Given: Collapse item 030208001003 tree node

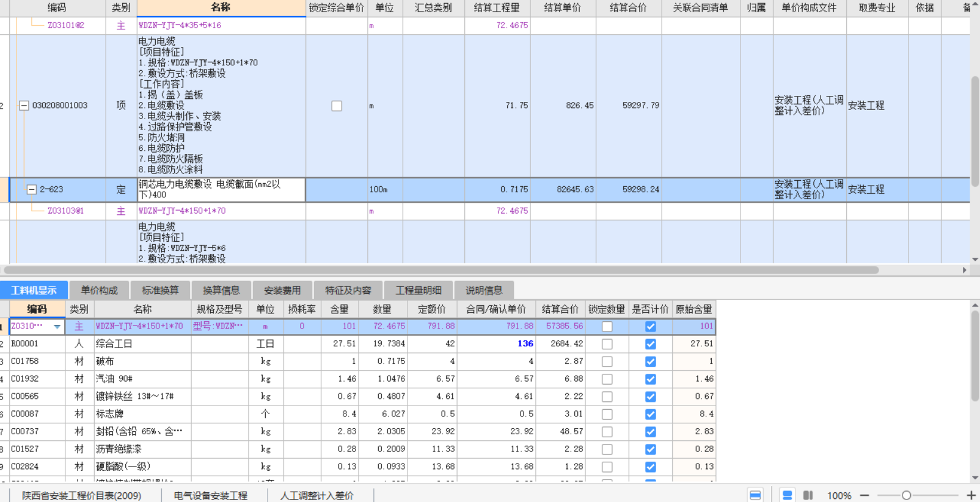Looking at the screenshot, I should tap(24, 106).
